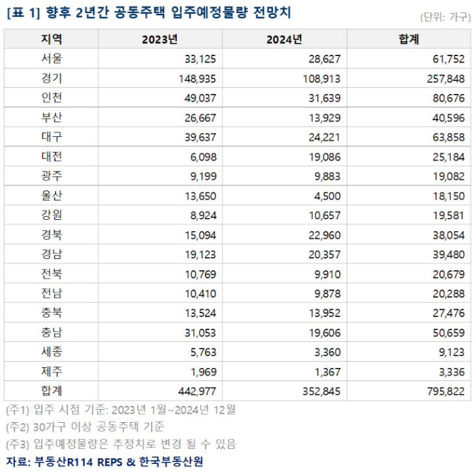Select the '서울' row label
This screenshot has height=475, width=476.
pos(52,59)
